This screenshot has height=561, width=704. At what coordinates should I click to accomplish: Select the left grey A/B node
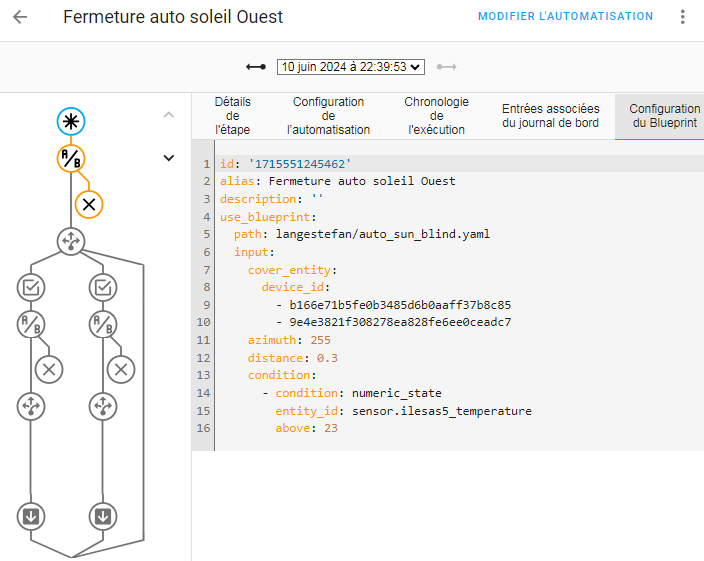click(x=31, y=324)
